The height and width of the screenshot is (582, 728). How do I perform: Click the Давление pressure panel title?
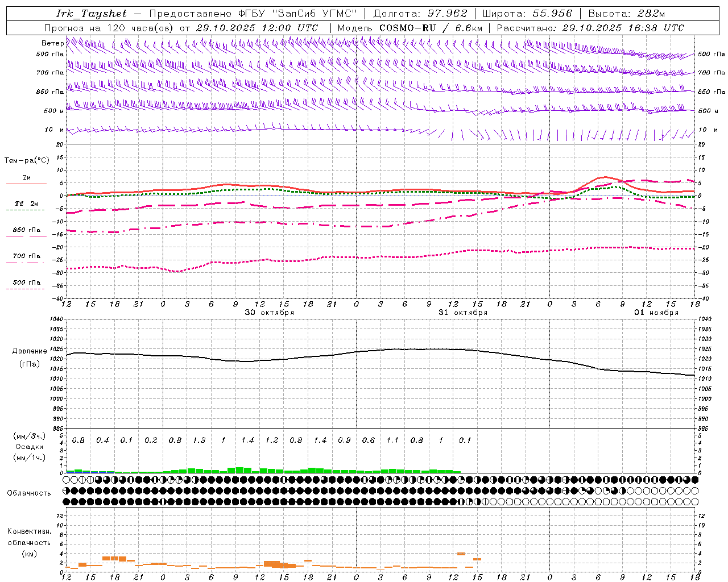coord(30,351)
